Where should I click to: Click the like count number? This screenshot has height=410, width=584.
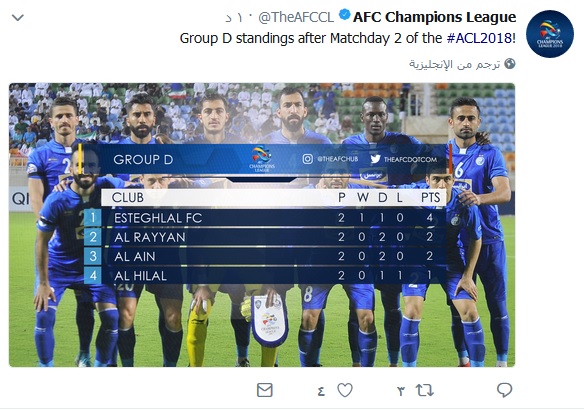[x=321, y=391]
